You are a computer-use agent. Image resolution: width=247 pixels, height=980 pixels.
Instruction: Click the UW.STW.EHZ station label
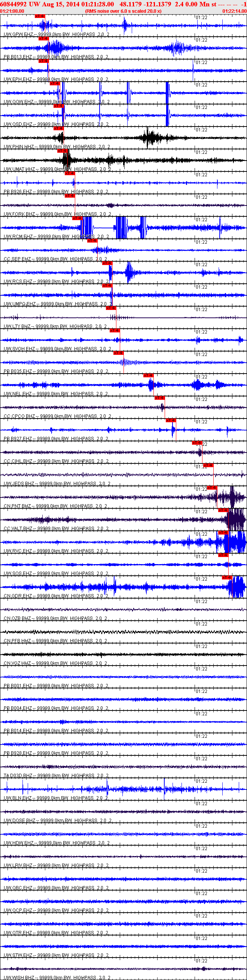click(18, 955)
